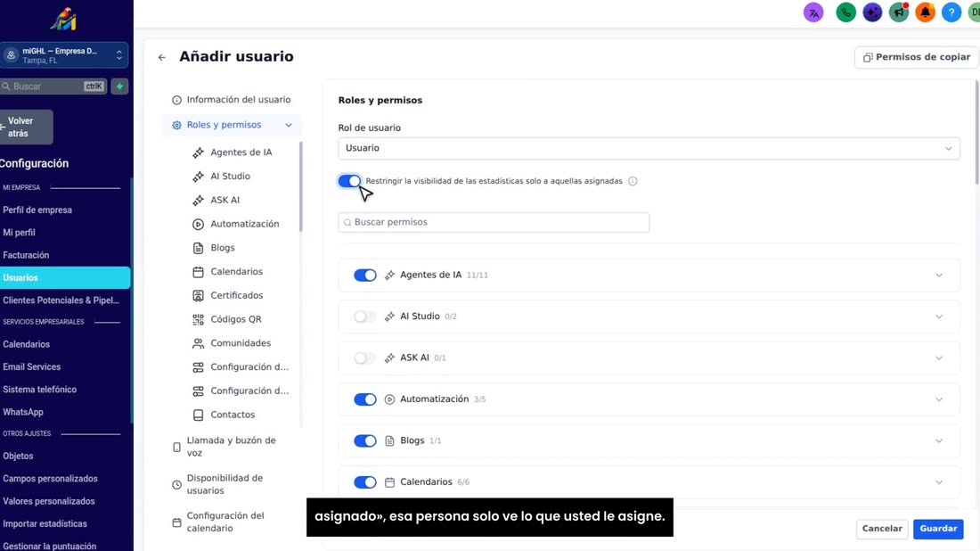
Task: Click the sidebar Buscar search box
Action: [53, 86]
